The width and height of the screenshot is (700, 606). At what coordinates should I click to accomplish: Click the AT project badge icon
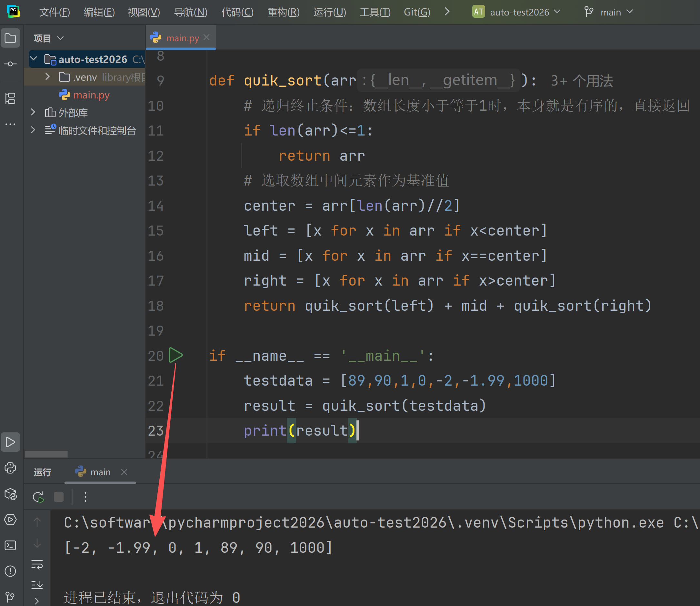478,12
